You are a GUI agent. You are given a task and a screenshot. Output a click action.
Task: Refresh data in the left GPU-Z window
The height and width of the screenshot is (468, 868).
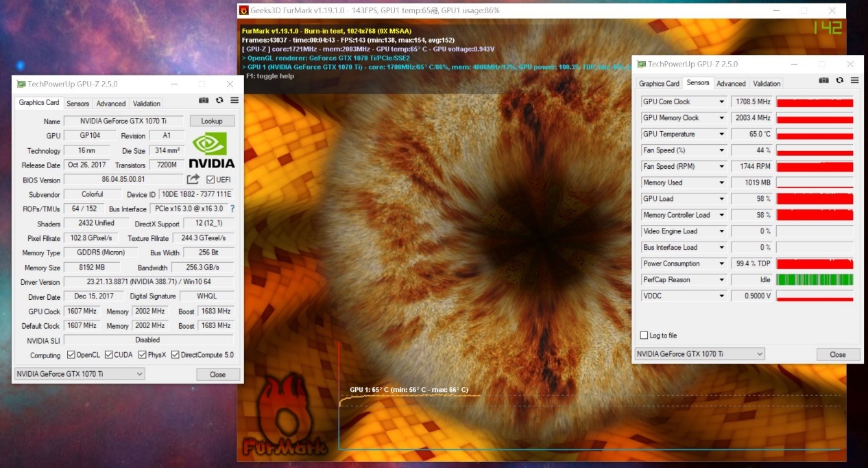coord(219,100)
